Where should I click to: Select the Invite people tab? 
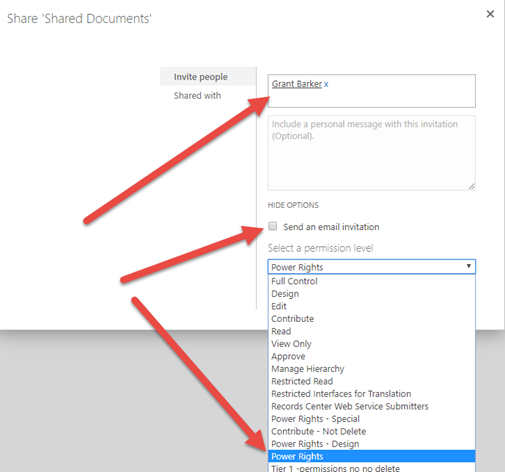click(201, 77)
